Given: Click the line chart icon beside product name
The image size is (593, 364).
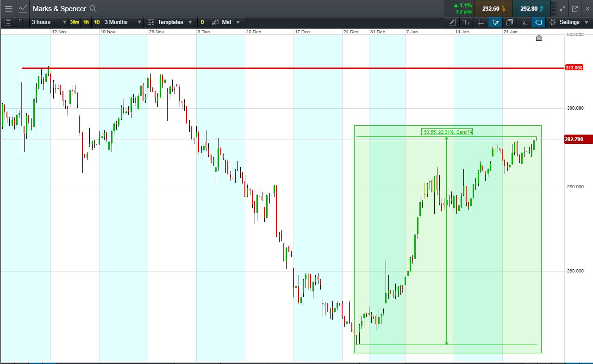Looking at the screenshot, I should [x=23, y=8].
